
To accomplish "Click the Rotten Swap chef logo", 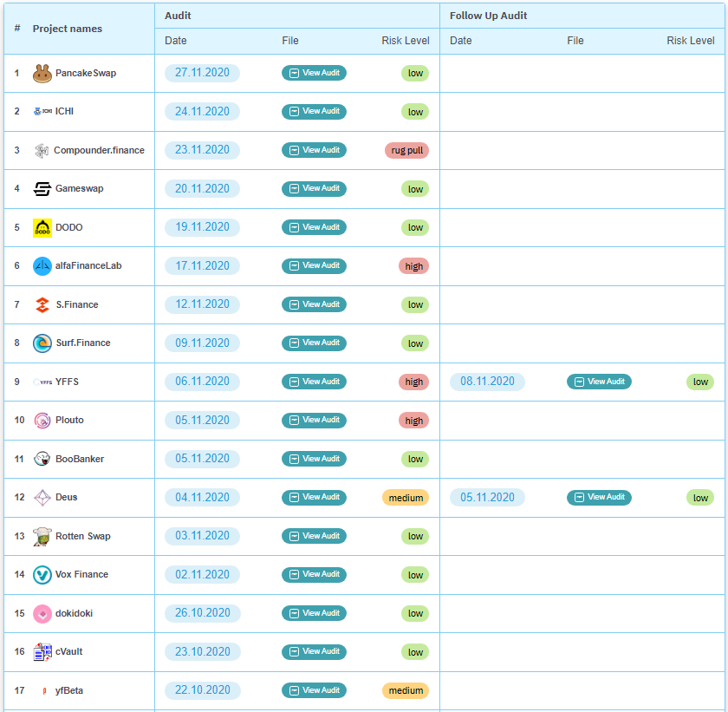I will tap(42, 537).
